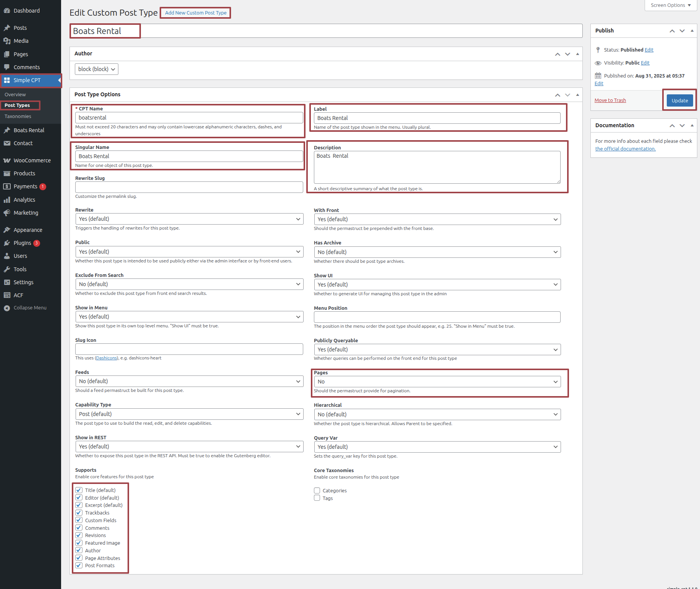The width and height of the screenshot is (700, 589).
Task: Click the Update button
Action: (x=679, y=100)
